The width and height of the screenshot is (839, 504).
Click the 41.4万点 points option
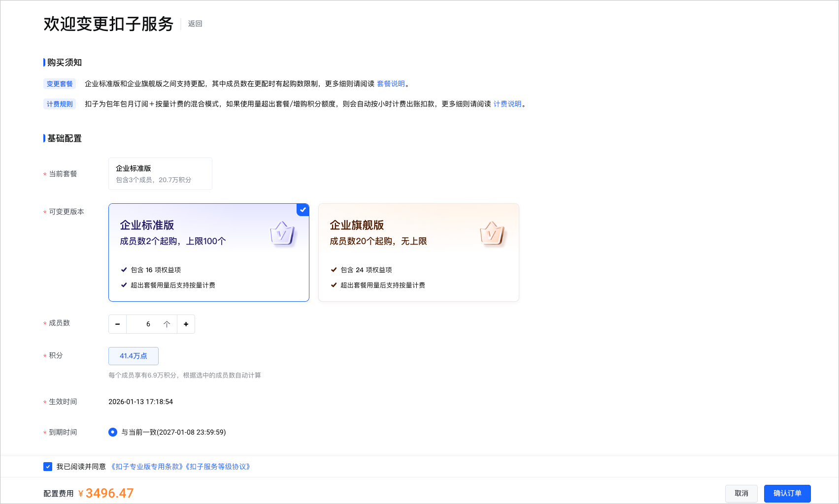pyautogui.click(x=133, y=356)
